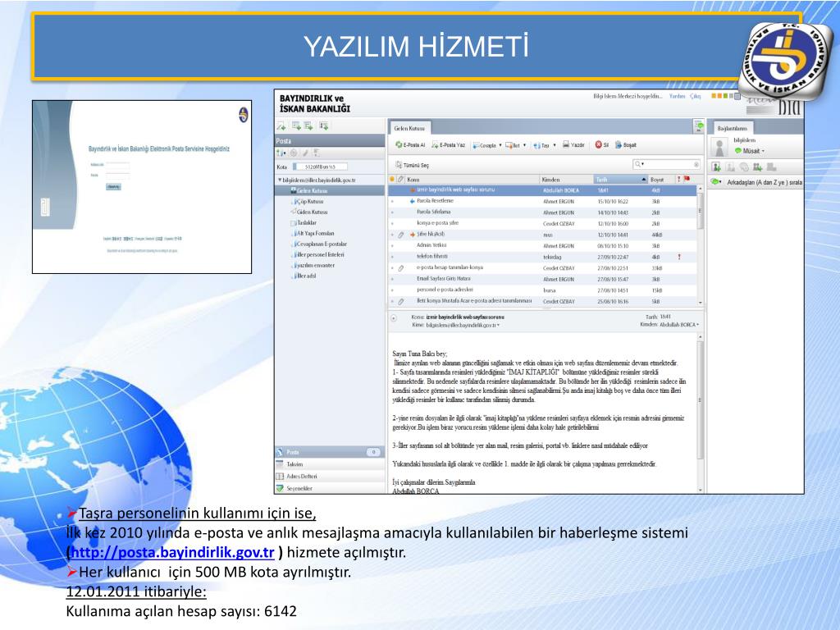Screen dimensions: 840x630
Task: Click the Boşalt empty folder button
Action: coord(626,144)
